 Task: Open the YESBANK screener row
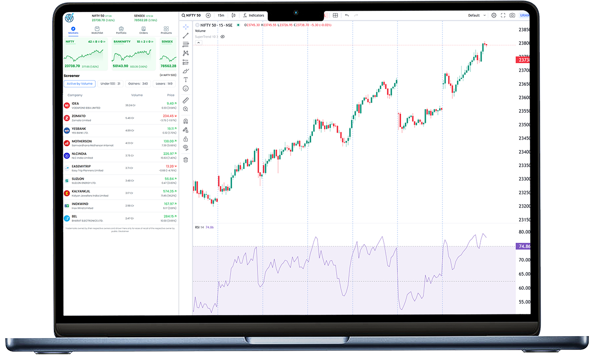click(120, 130)
